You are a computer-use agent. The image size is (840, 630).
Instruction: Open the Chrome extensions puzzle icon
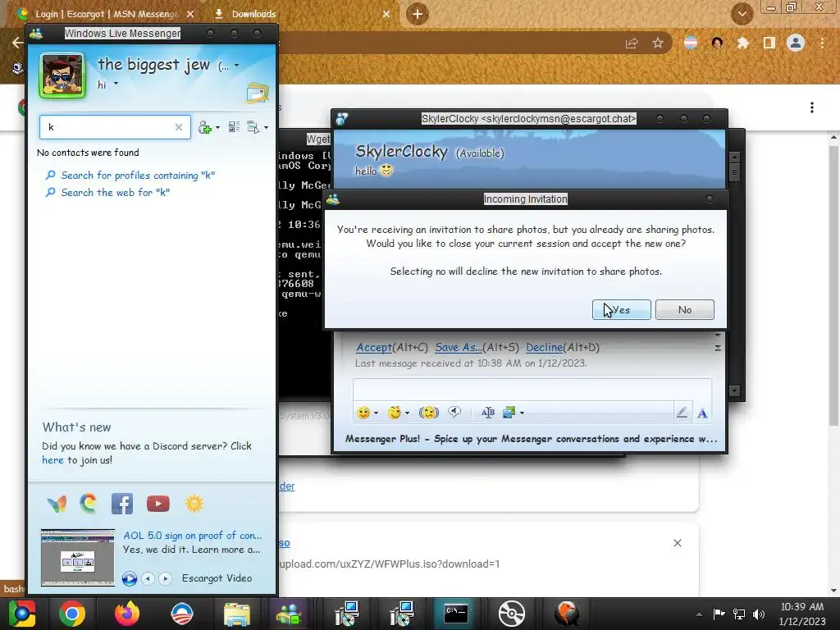[x=743, y=43]
